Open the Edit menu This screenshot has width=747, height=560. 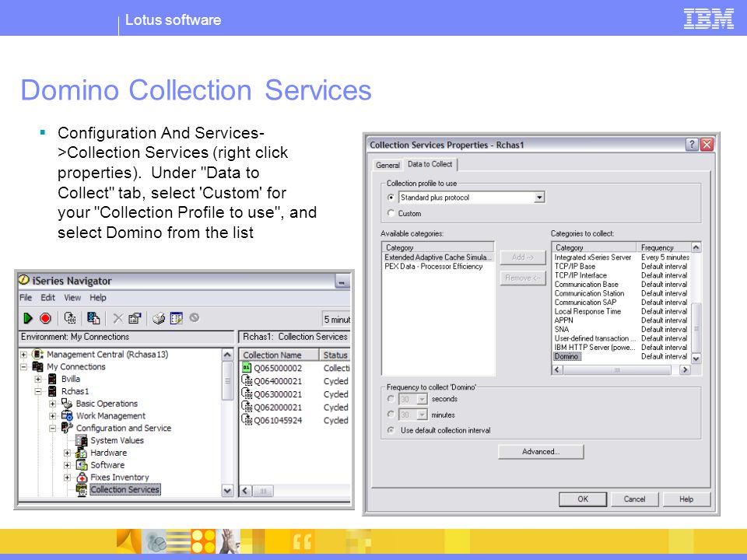tap(47, 298)
